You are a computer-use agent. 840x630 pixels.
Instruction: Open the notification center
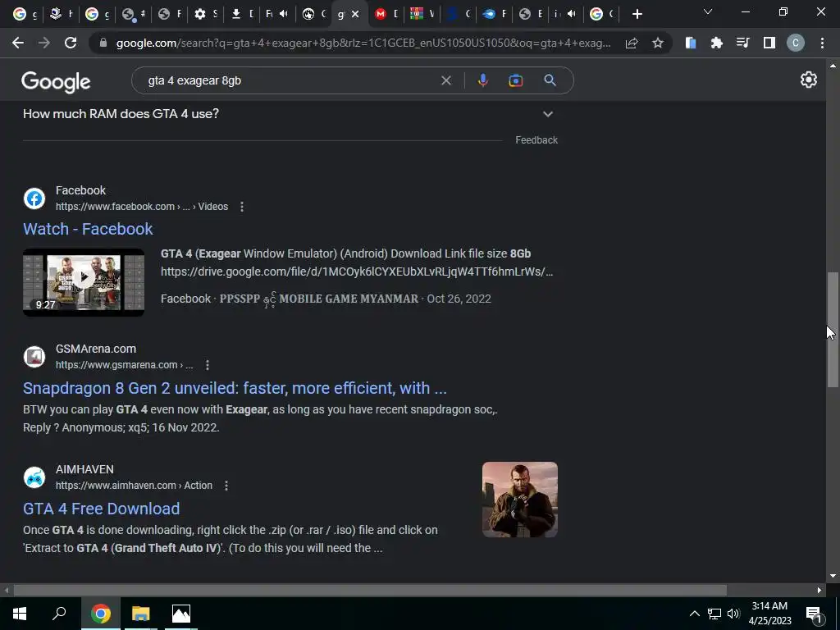coord(814,614)
